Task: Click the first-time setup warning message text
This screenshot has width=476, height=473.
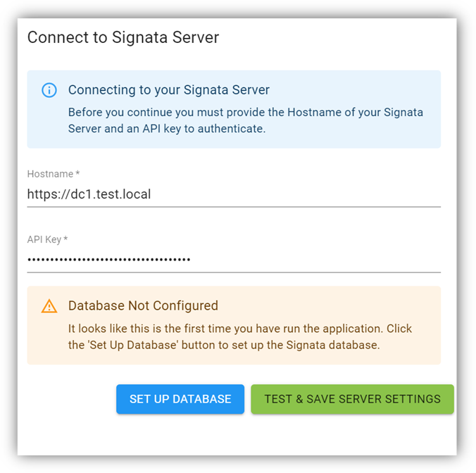Action: [x=239, y=336]
